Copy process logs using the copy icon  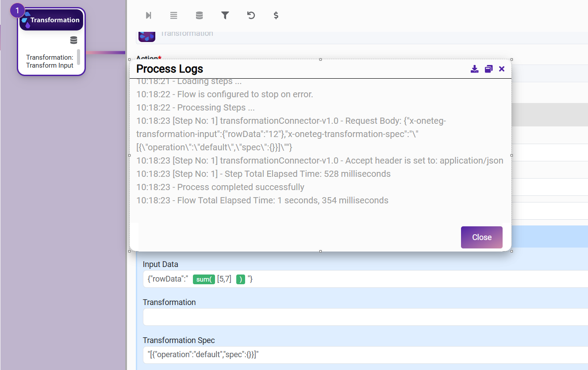click(x=488, y=69)
